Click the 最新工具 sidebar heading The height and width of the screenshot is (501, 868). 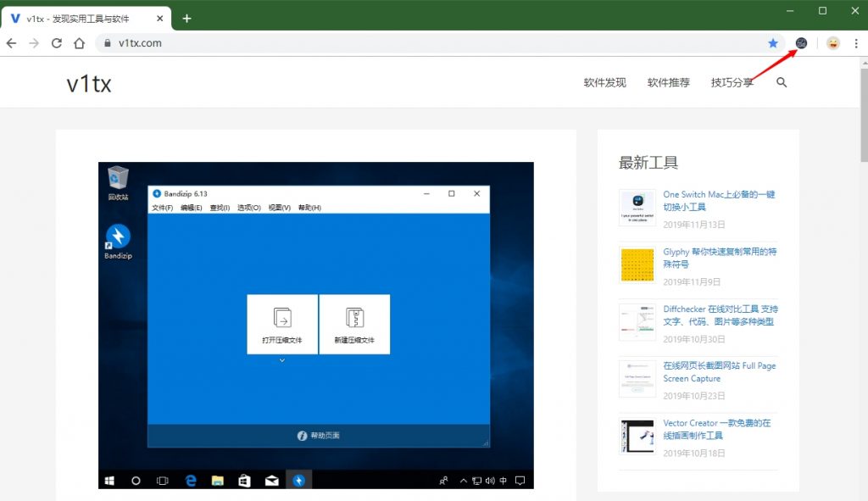point(648,163)
